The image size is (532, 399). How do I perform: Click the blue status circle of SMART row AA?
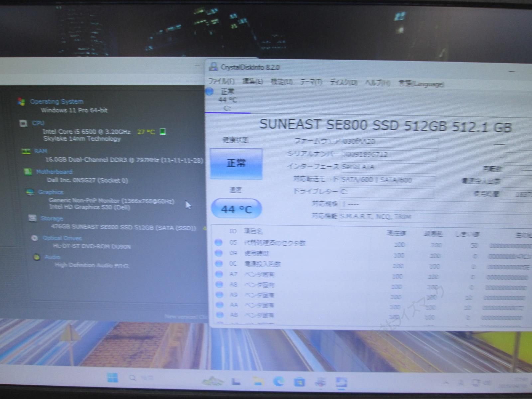click(219, 305)
